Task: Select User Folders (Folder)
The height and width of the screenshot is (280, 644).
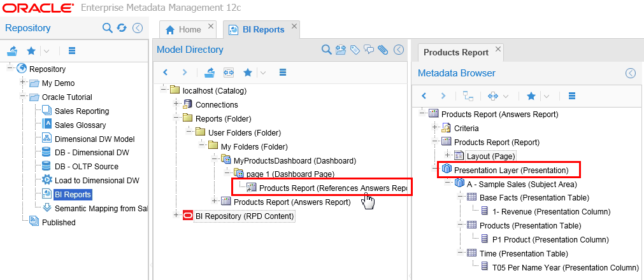Action: pyautogui.click(x=245, y=132)
